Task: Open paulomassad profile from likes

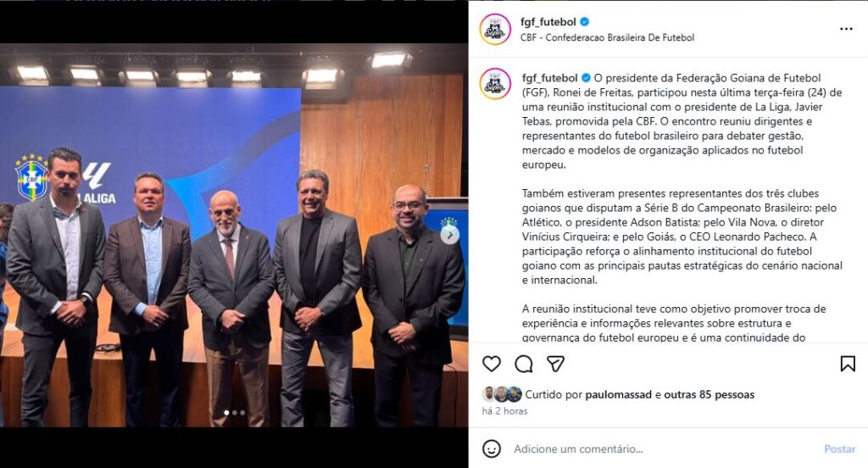Action: 618,394
